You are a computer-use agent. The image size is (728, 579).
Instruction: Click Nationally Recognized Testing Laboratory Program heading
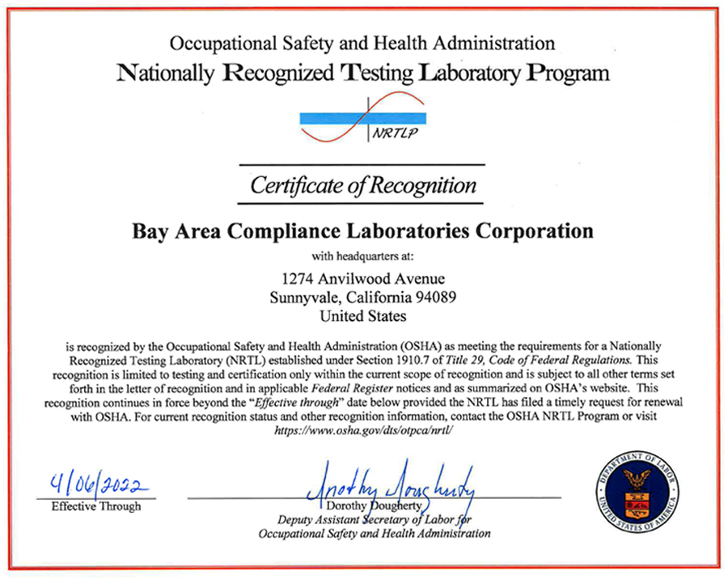pyautogui.click(x=363, y=74)
